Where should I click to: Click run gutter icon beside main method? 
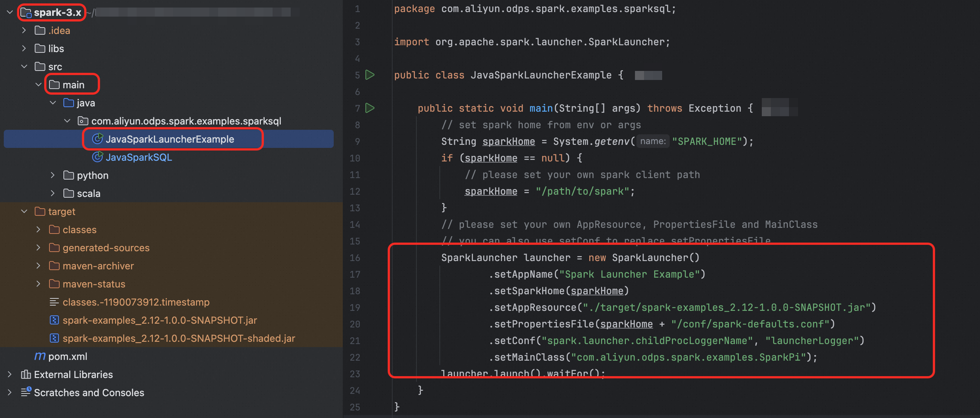370,108
